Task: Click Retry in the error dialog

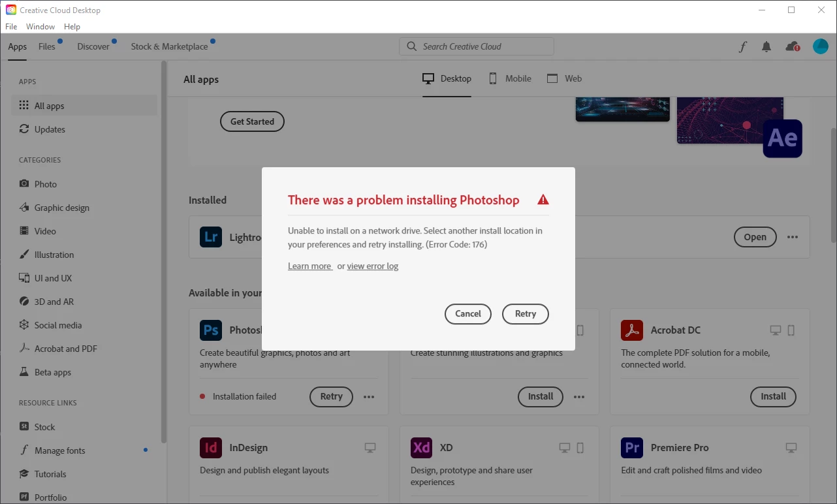Action: [x=526, y=314]
